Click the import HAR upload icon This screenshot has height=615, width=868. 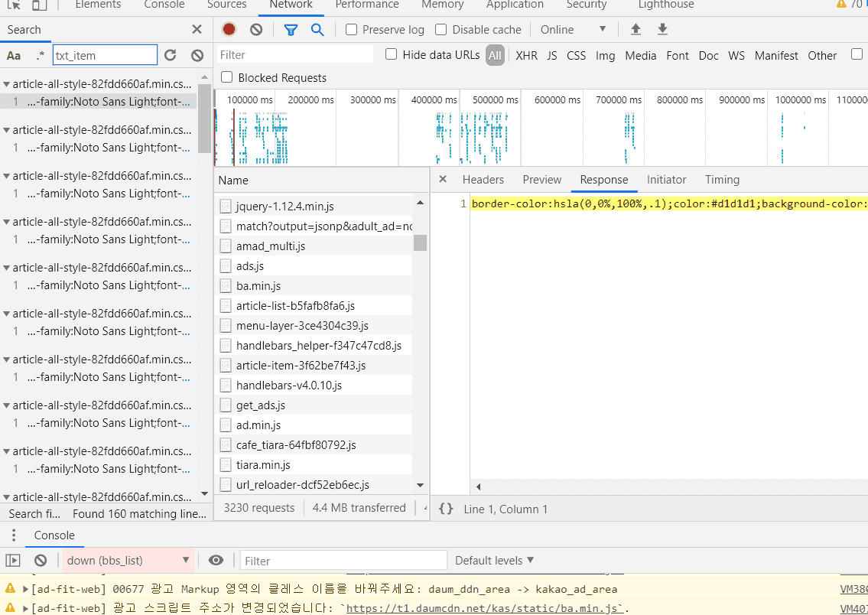pyautogui.click(x=635, y=30)
